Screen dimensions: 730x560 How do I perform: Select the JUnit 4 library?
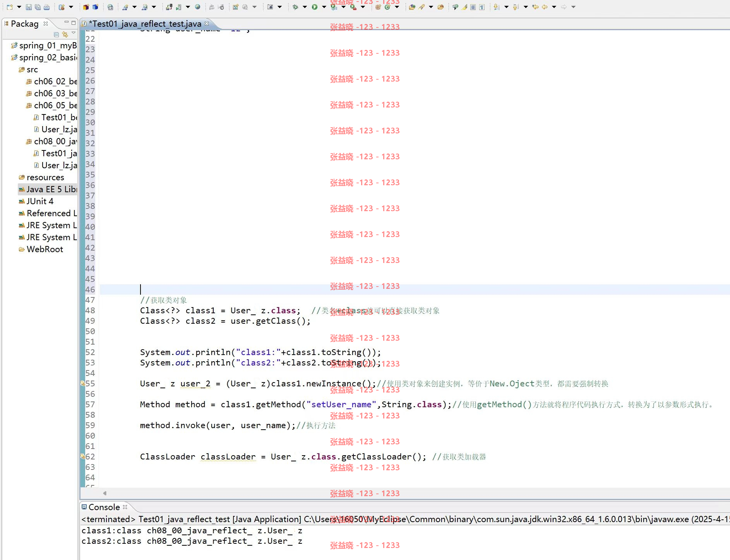tap(36, 201)
